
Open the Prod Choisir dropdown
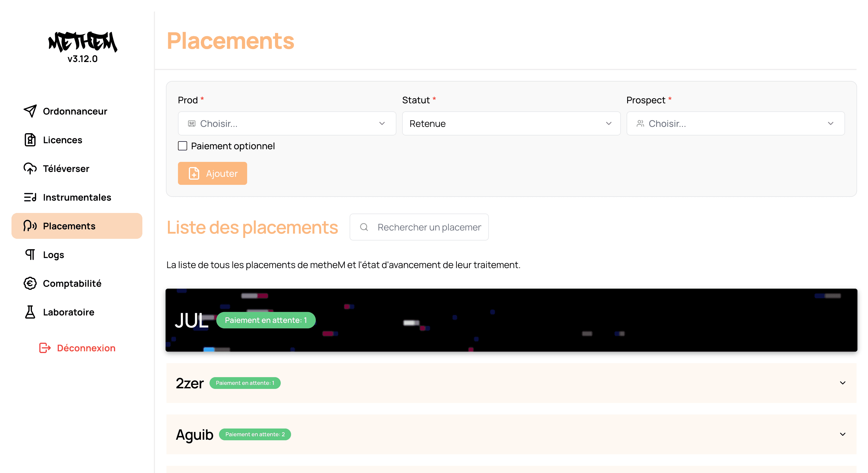287,123
